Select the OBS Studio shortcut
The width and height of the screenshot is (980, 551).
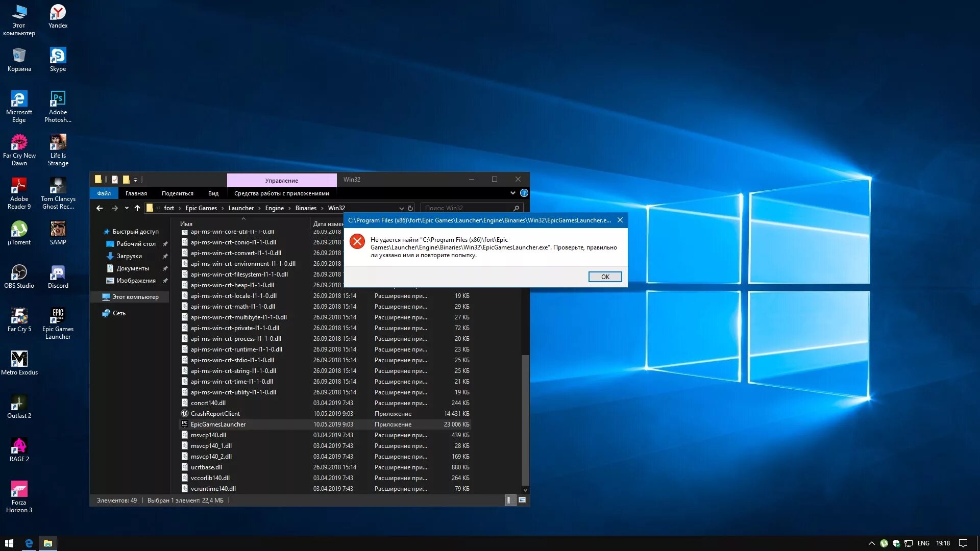click(x=19, y=277)
